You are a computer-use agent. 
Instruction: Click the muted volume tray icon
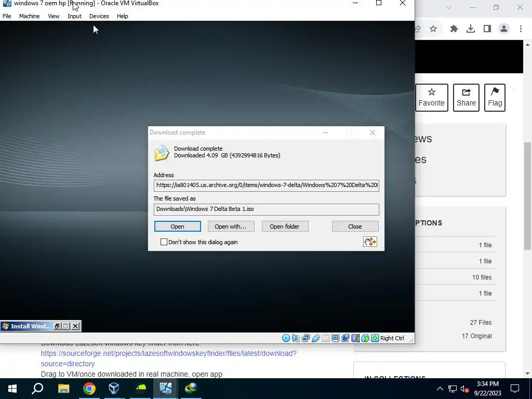[x=465, y=389]
